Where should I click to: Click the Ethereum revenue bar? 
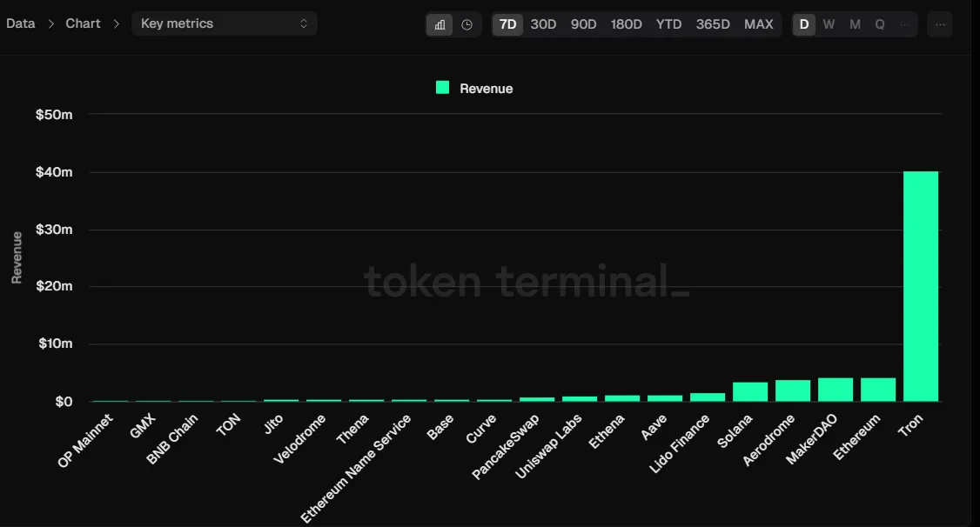pyautogui.click(x=878, y=390)
